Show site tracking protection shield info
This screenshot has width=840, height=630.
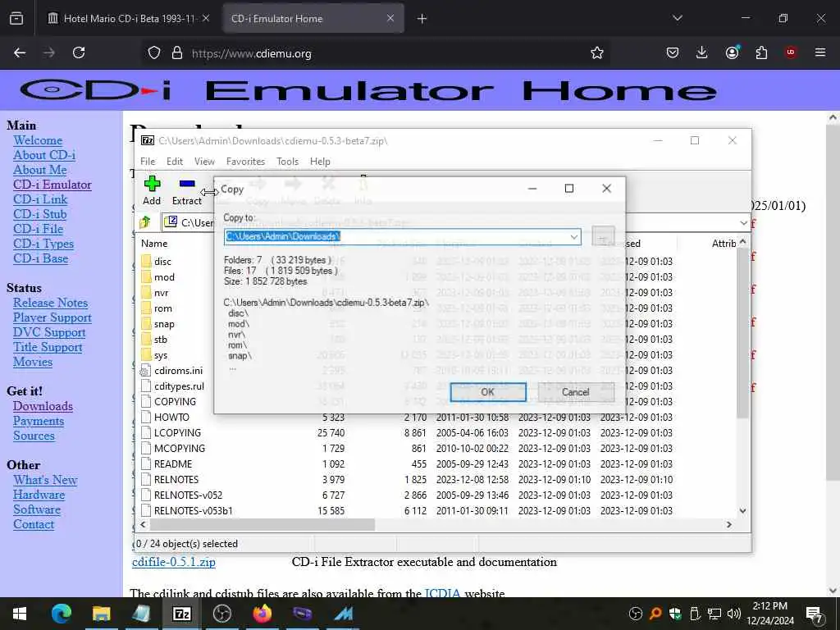point(154,52)
